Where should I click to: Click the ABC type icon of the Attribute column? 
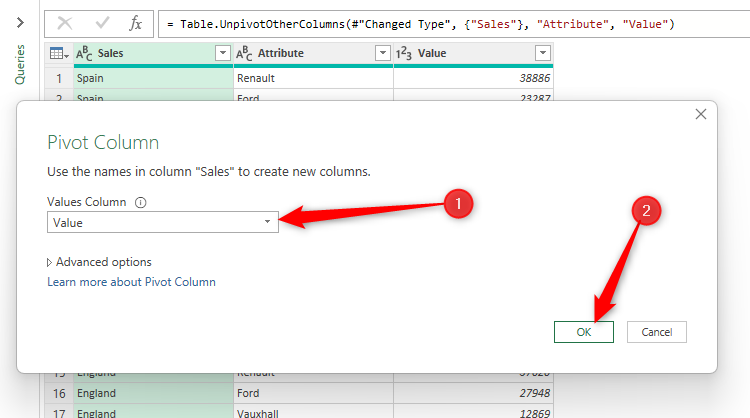pyautogui.click(x=244, y=53)
